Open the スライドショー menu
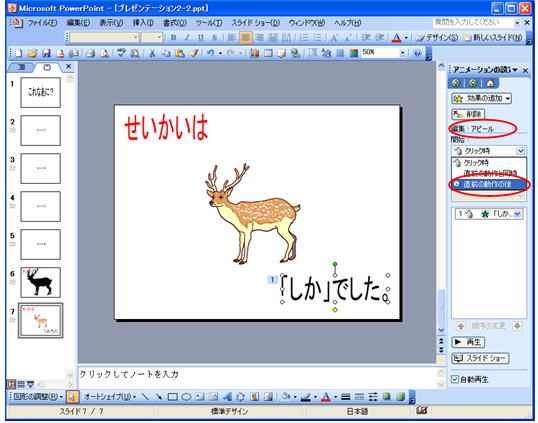 pos(256,23)
